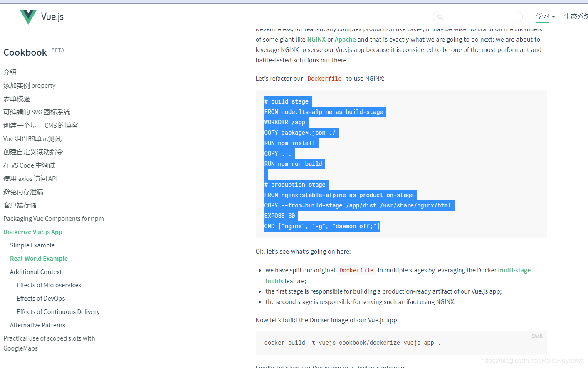
Task: Jump to Real-World Example section
Action: tap(39, 259)
